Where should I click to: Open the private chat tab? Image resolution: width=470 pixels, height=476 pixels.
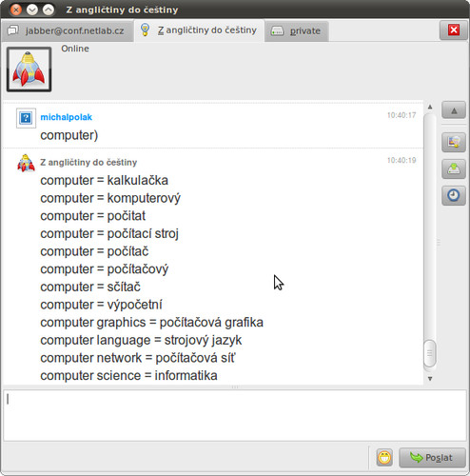[296, 31]
